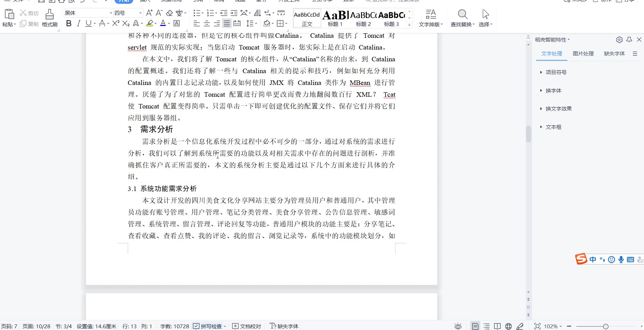
Task: Toggle underline formatting
Action: pyautogui.click(x=88, y=24)
